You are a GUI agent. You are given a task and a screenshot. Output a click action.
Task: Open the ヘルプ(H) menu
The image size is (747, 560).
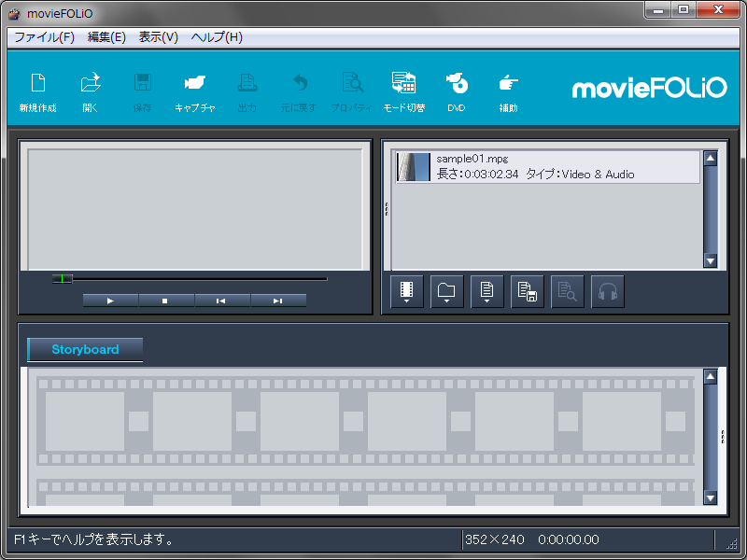point(217,37)
